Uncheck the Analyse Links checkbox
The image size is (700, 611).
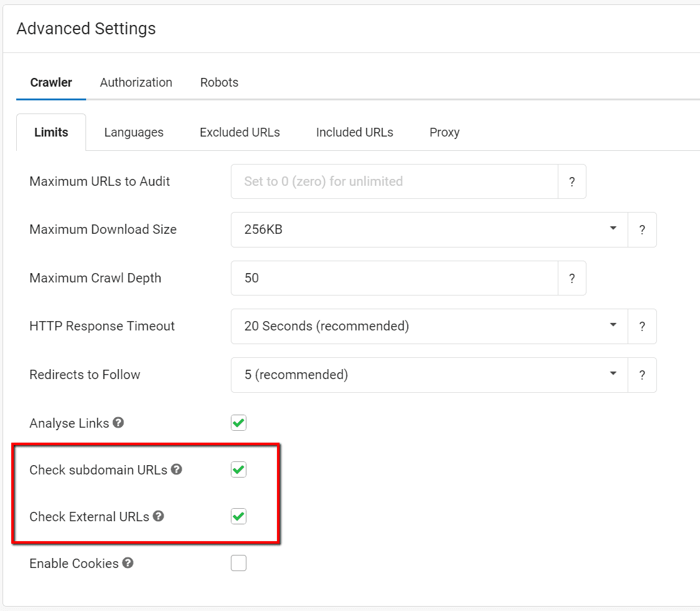click(239, 423)
